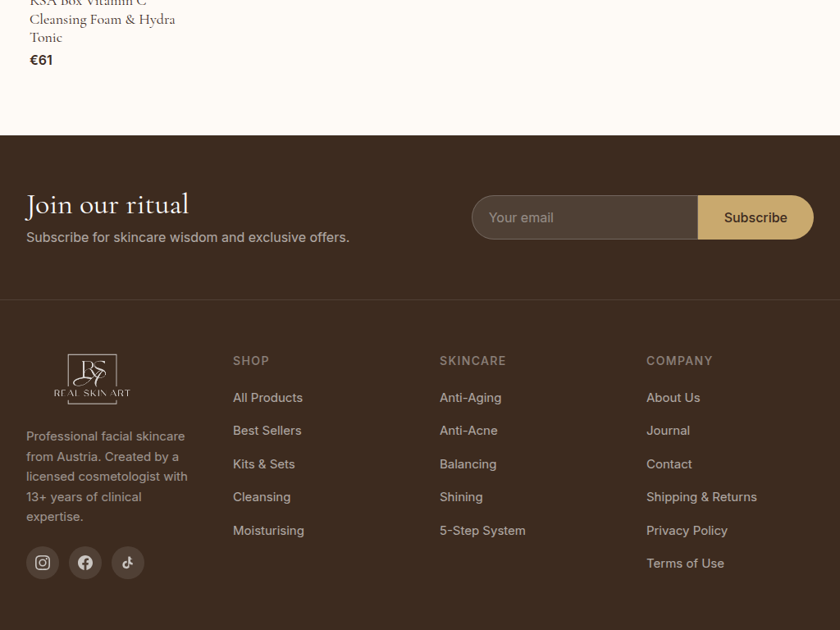Image resolution: width=840 pixels, height=630 pixels.
Task: Open the About Us page
Action: point(673,398)
